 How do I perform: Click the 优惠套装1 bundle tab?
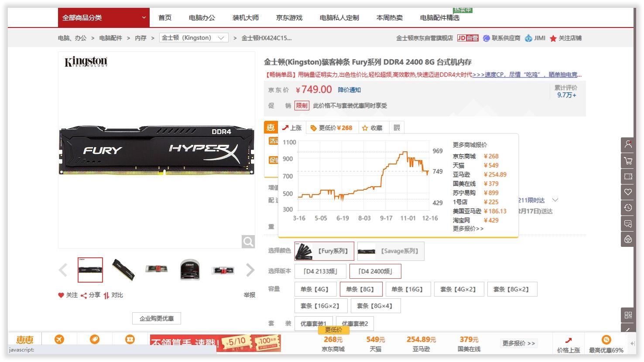pos(313,323)
